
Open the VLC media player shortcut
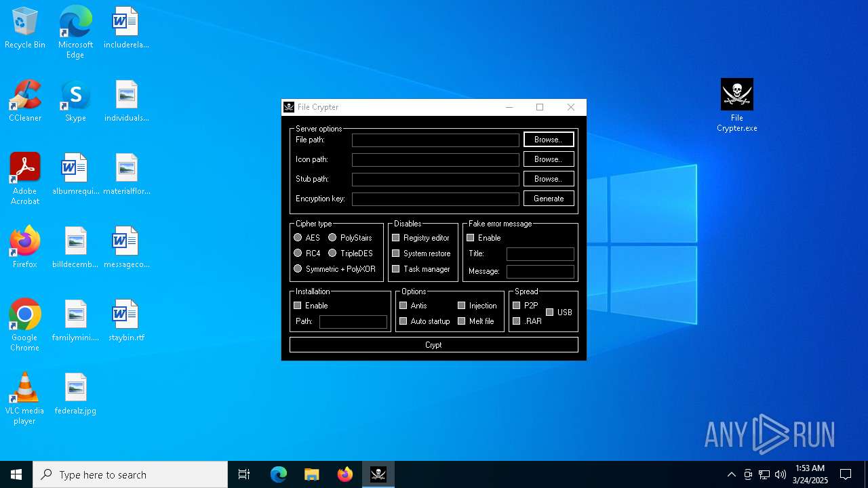tap(25, 399)
